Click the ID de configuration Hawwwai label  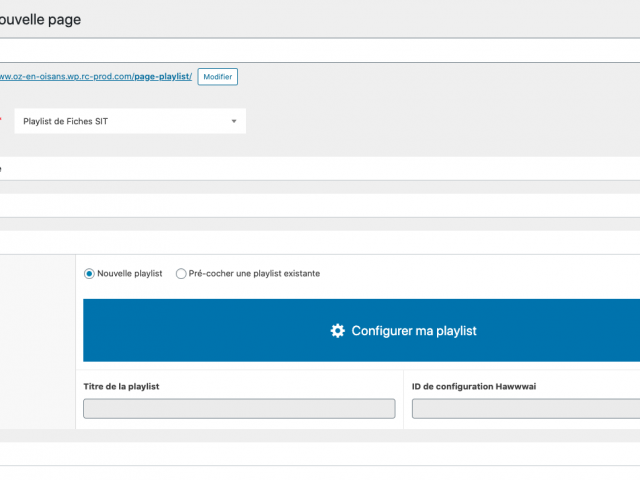point(474,387)
